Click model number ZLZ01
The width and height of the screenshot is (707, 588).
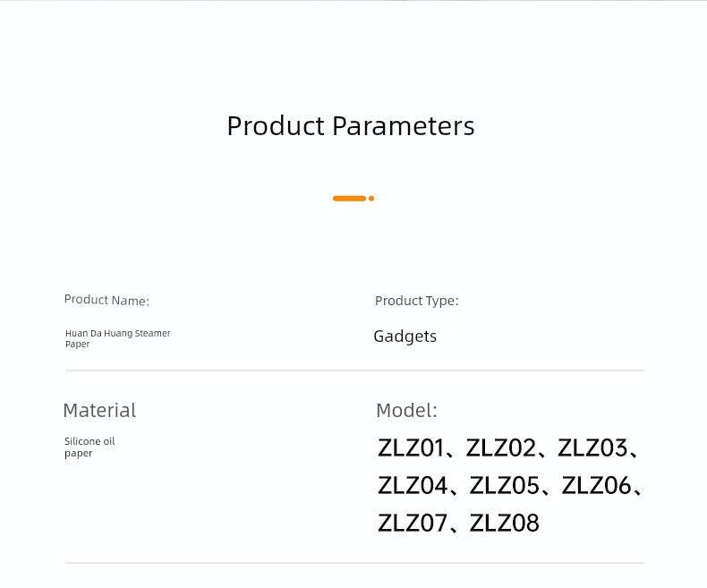click(x=411, y=448)
